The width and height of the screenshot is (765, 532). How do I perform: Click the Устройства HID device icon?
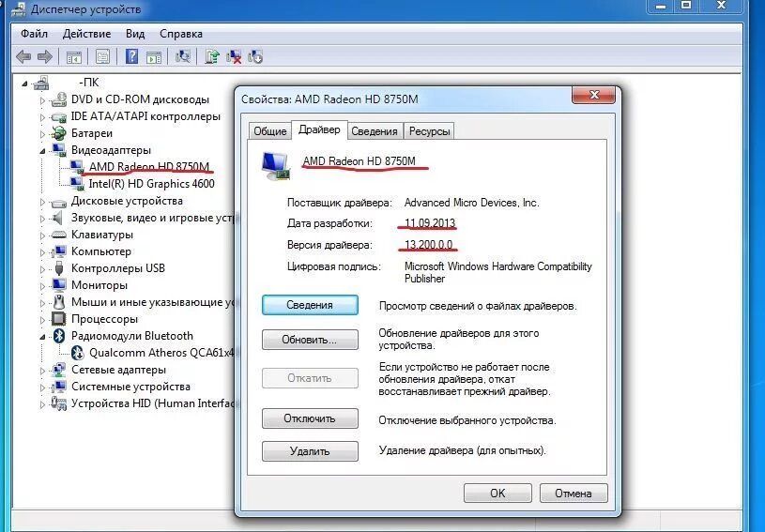[x=59, y=403]
